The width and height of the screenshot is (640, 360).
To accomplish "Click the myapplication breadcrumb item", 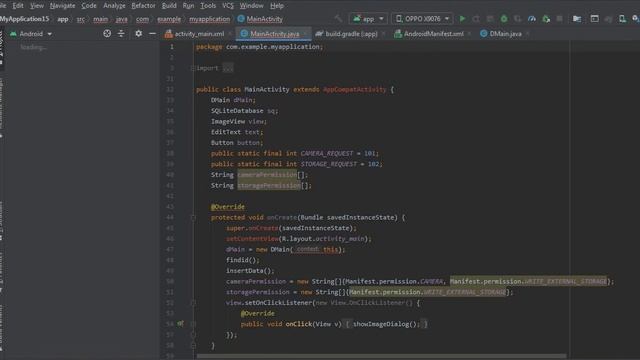I will pyautogui.click(x=209, y=19).
